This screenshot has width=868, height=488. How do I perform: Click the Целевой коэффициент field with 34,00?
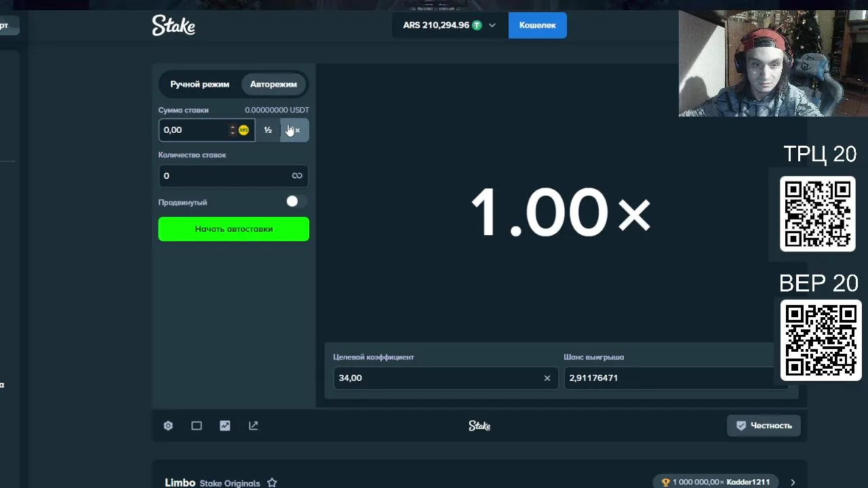coord(446,378)
